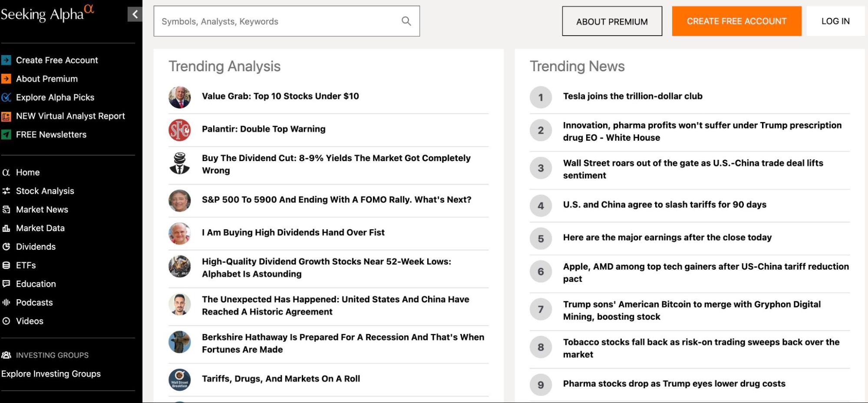Image resolution: width=868 pixels, height=403 pixels.
Task: Open Trump sons' American Bitcoin merger news
Action: point(692,310)
